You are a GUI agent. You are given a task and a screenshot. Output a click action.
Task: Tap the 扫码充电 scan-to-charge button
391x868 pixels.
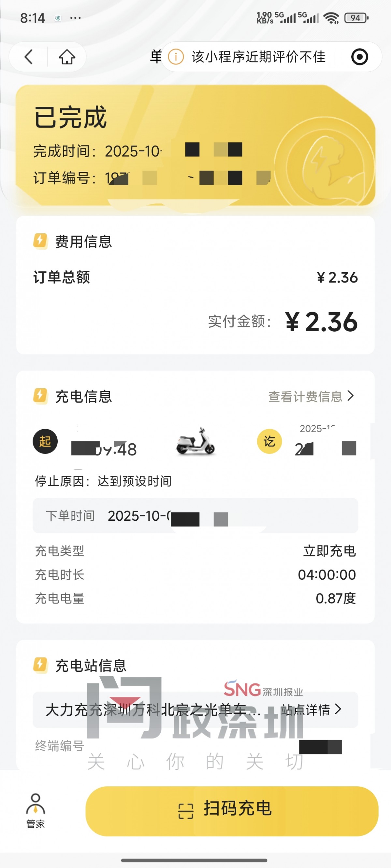[231, 811]
